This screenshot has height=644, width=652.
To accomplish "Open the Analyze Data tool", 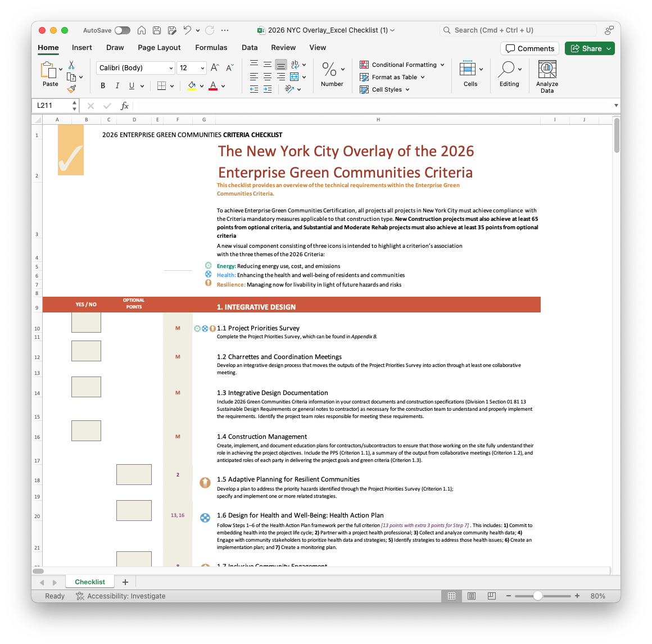I will [x=547, y=76].
